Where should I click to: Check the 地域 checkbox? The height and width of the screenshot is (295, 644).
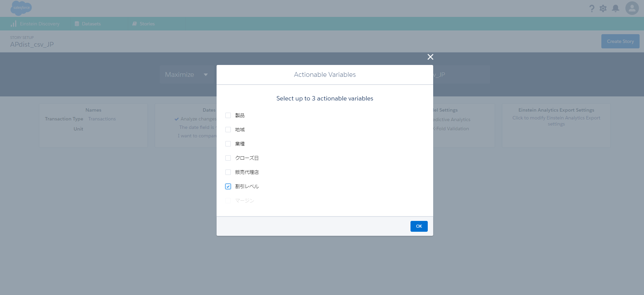(x=228, y=130)
